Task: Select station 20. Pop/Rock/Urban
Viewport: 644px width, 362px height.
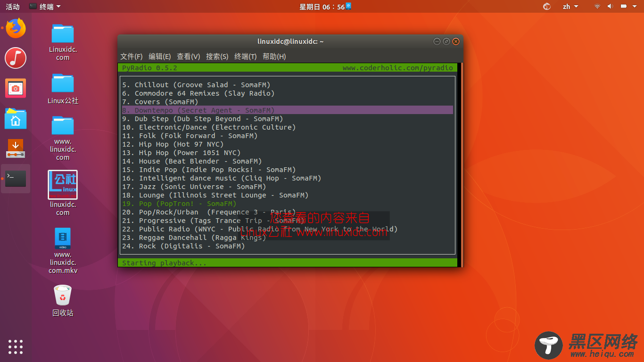Action: pyautogui.click(x=288, y=212)
